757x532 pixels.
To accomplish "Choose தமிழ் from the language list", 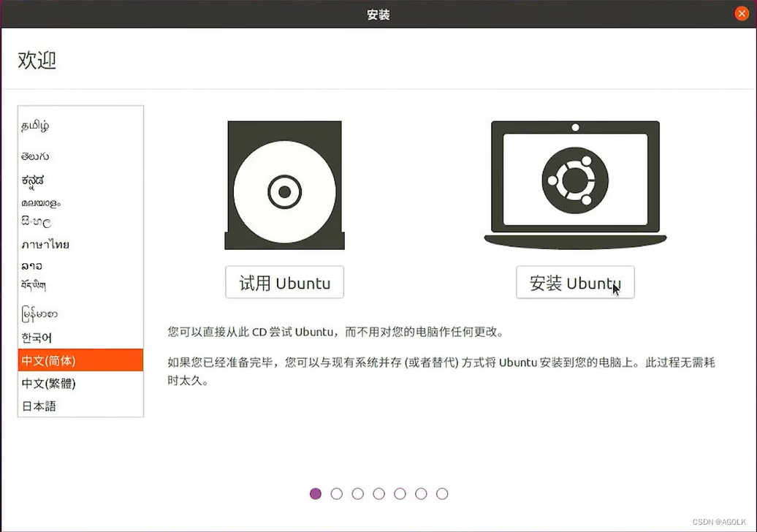I will [x=80, y=126].
